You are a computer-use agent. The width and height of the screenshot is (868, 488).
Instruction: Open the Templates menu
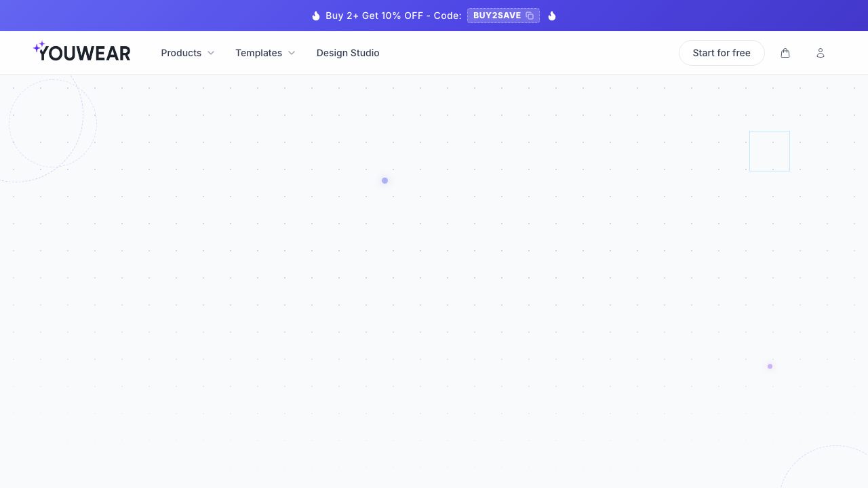point(258,53)
